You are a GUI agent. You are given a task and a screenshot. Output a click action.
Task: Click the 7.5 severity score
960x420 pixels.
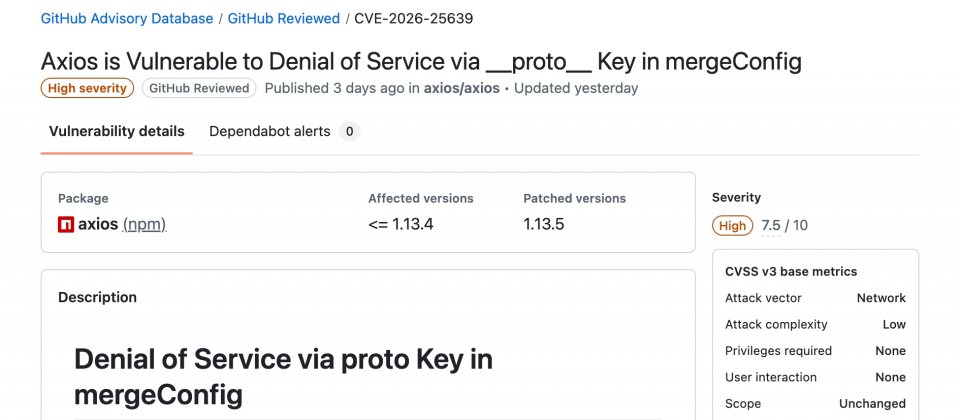pyautogui.click(x=771, y=226)
